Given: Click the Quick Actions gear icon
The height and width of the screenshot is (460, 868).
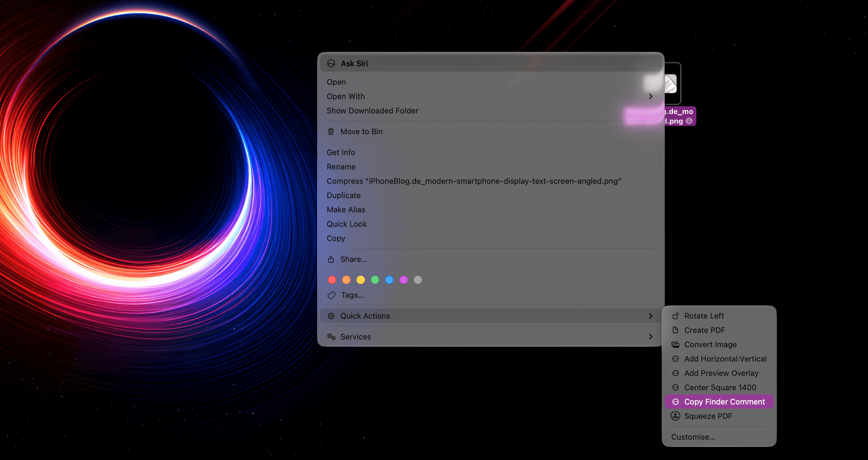Looking at the screenshot, I should tap(331, 316).
